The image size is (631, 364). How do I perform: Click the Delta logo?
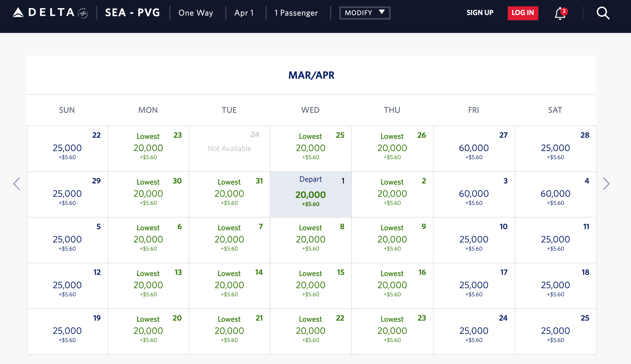coord(50,13)
